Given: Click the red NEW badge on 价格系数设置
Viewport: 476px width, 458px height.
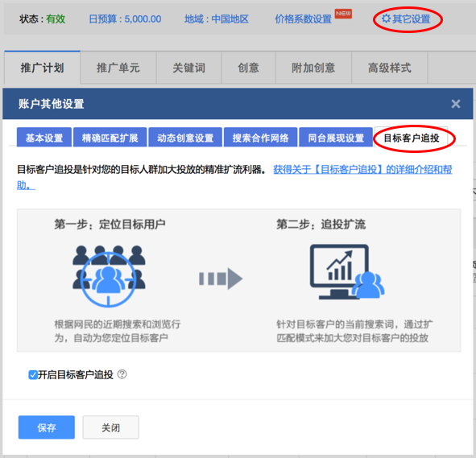Looking at the screenshot, I should click(343, 14).
